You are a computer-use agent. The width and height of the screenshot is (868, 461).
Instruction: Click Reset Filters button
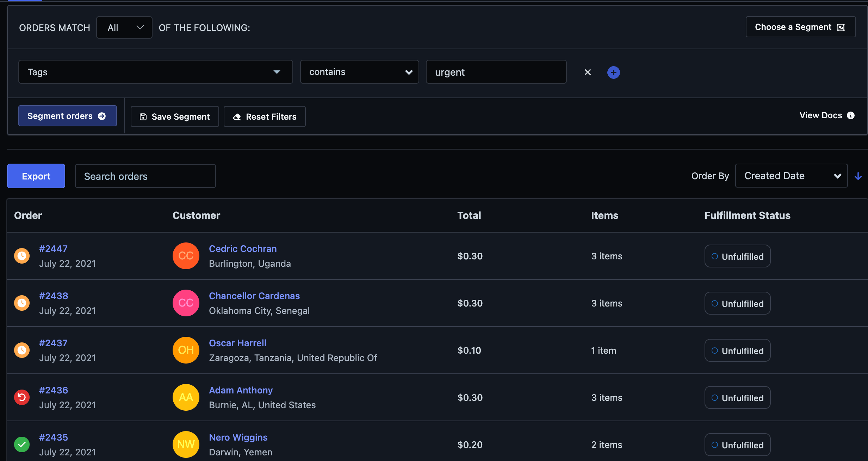pos(265,117)
